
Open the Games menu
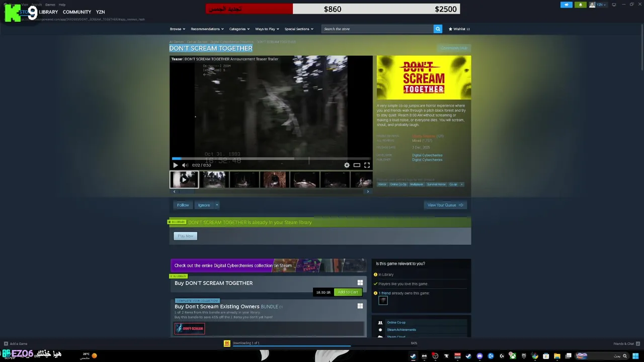click(50, 5)
